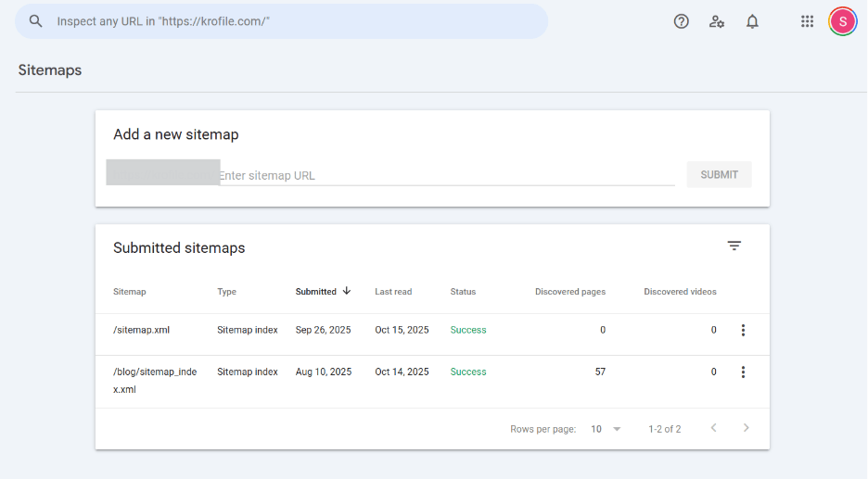
Task: Open the filter icon for submitted sitemaps
Action: pyautogui.click(x=734, y=246)
